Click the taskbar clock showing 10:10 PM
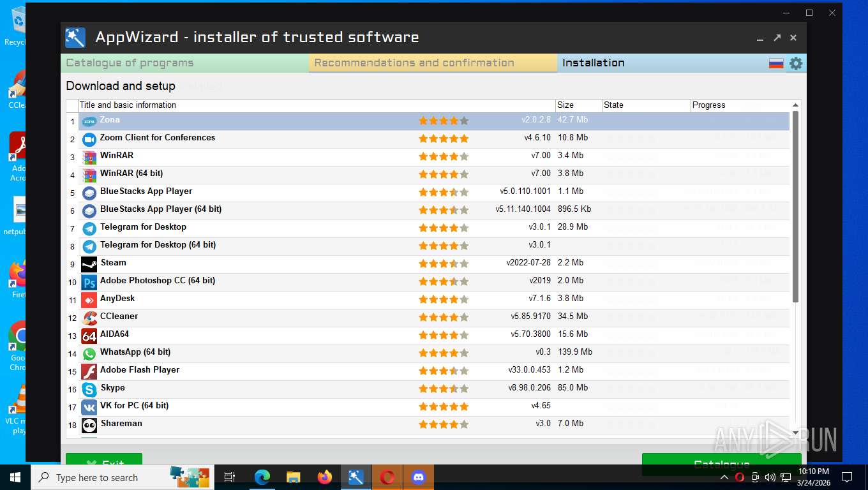Viewport: 868px width, 490px height. pyautogui.click(x=813, y=477)
